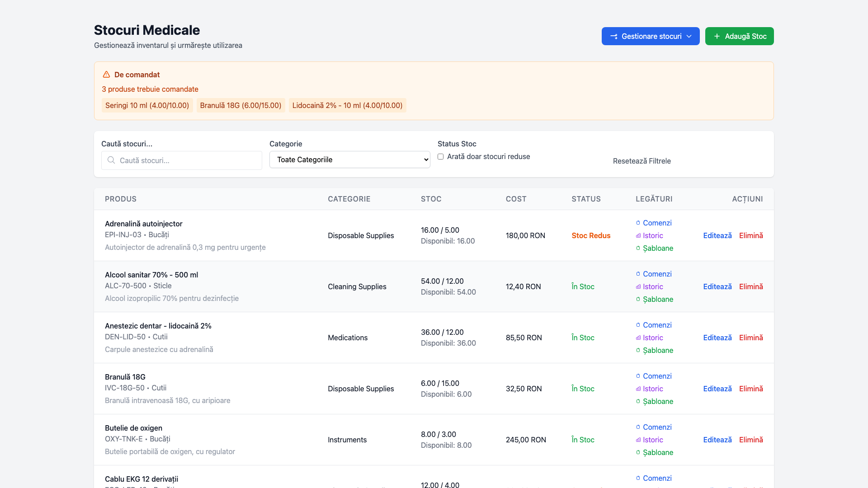Image resolution: width=868 pixels, height=488 pixels.
Task: Click the Istoric chart icon for Adrenalină autoinjector
Action: tap(638, 235)
